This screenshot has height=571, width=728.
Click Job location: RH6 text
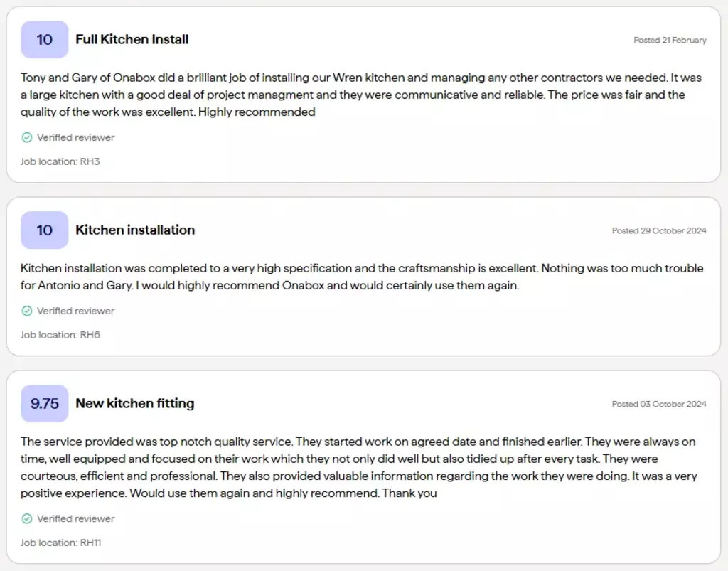(60, 335)
